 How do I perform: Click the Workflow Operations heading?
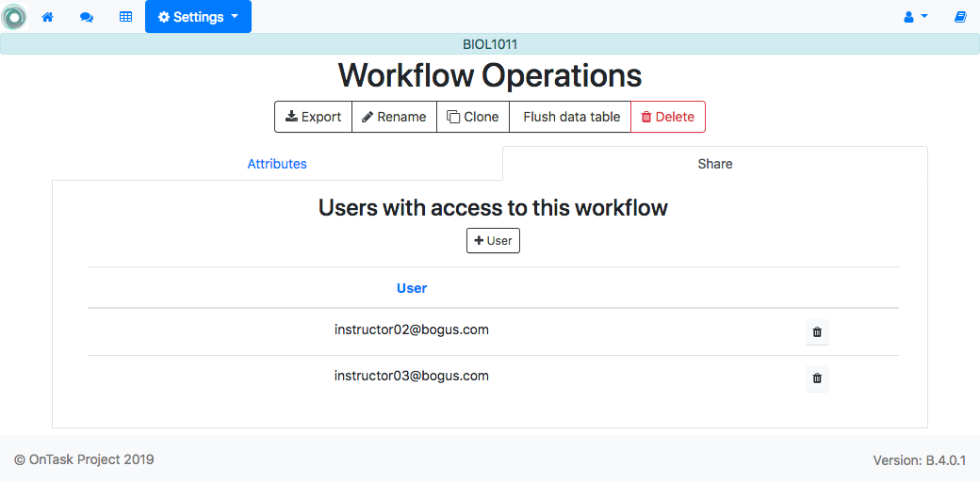pyautogui.click(x=490, y=75)
